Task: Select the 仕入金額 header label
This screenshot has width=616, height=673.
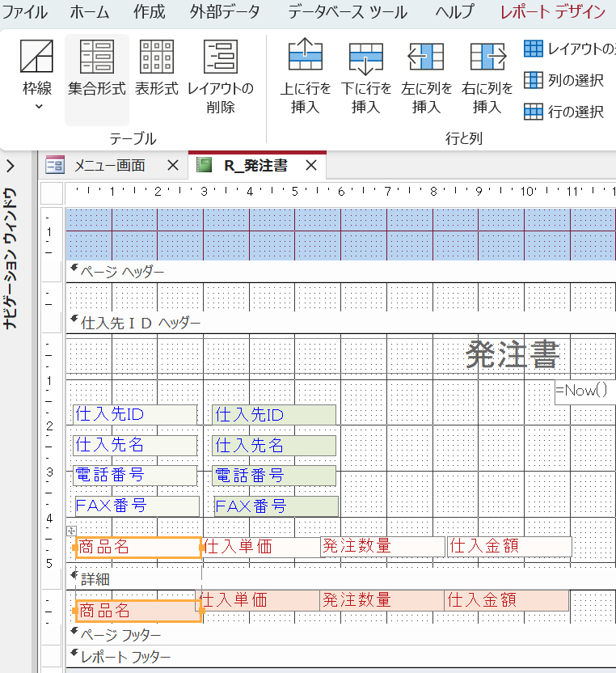Action: point(509,546)
